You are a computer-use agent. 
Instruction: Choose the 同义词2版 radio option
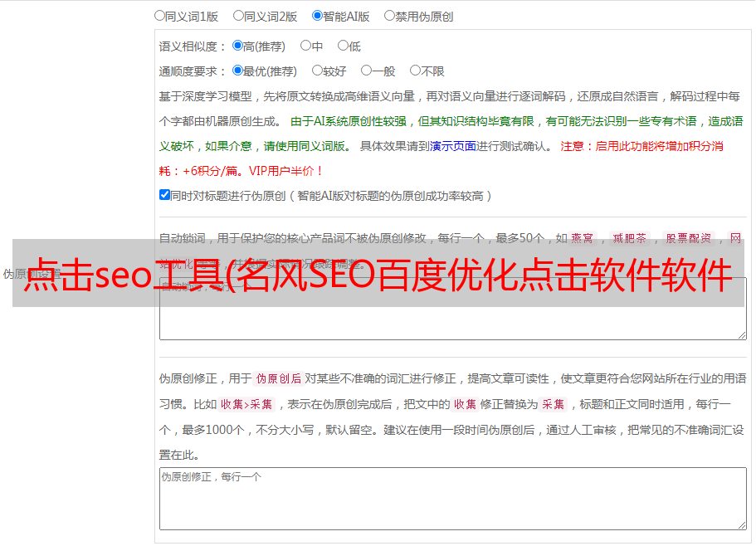coord(238,16)
